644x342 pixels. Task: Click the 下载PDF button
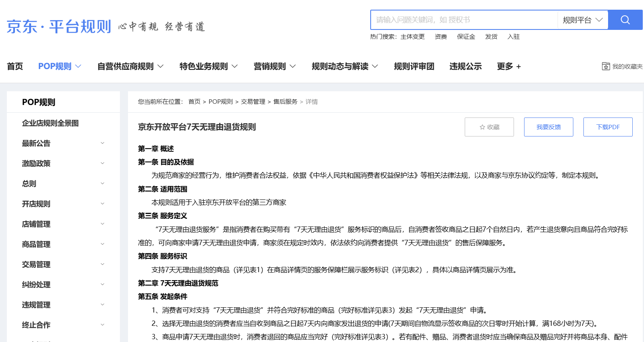[x=608, y=127]
